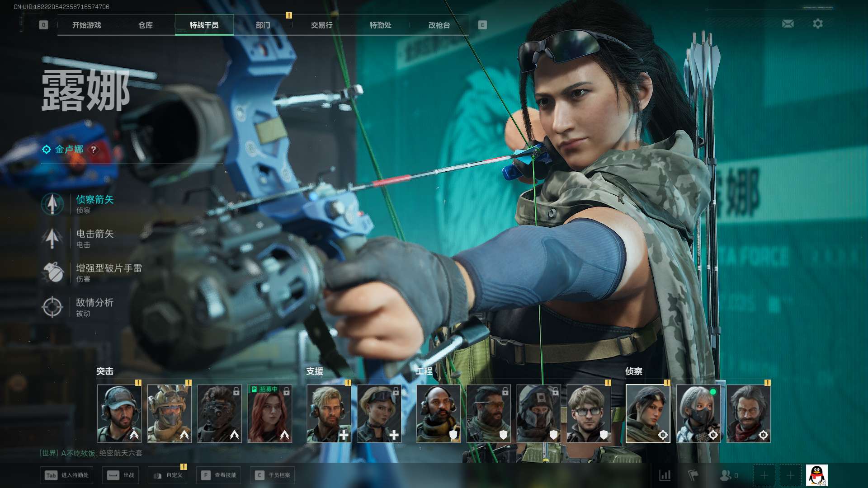This screenshot has height=488, width=868.
Task: Choose the glasses-wearing engineer operator portrait
Action: 589,413
